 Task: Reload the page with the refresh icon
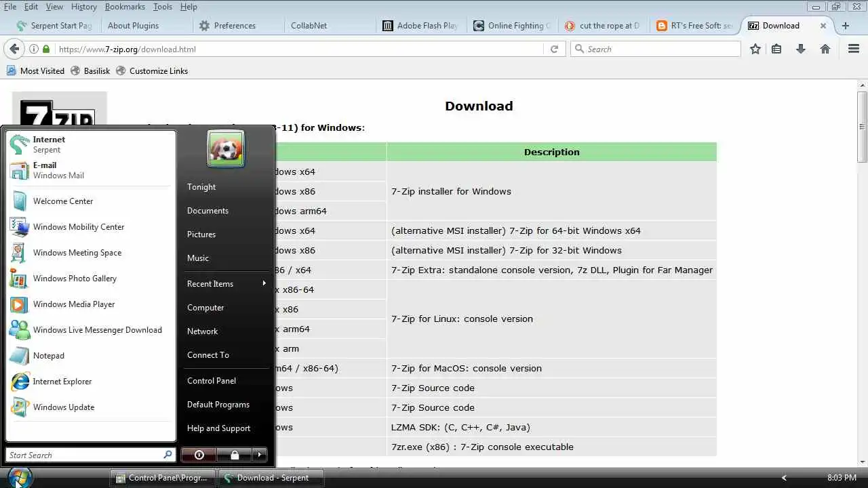(x=554, y=49)
